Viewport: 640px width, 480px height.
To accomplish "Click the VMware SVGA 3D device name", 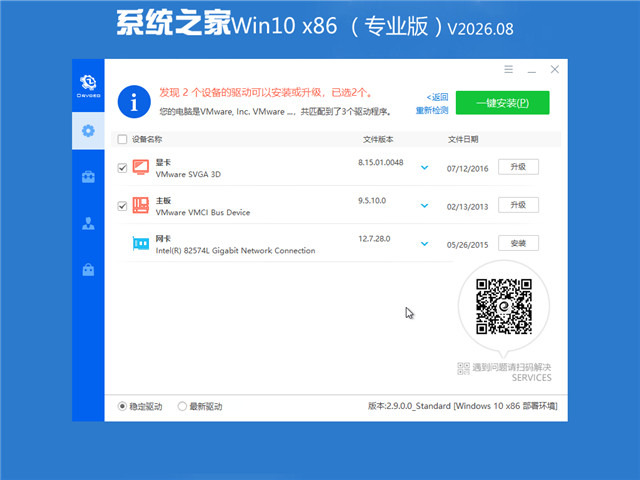I will (188, 174).
